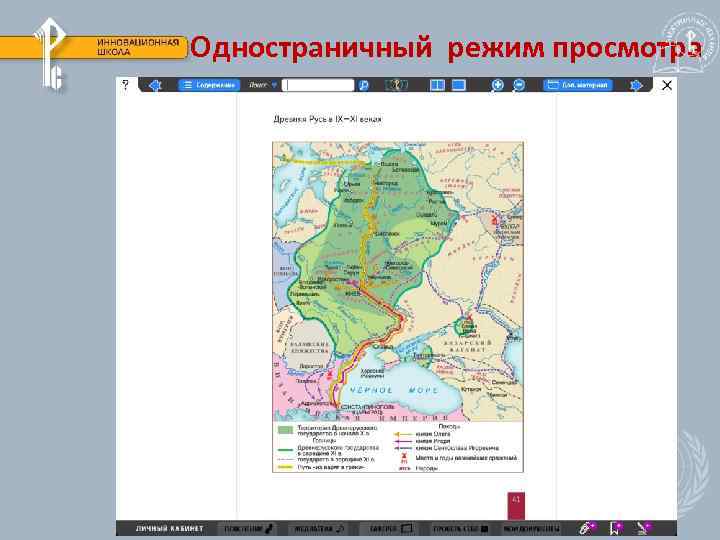Select the pencil drawing tool

pyautogui.click(x=645, y=528)
